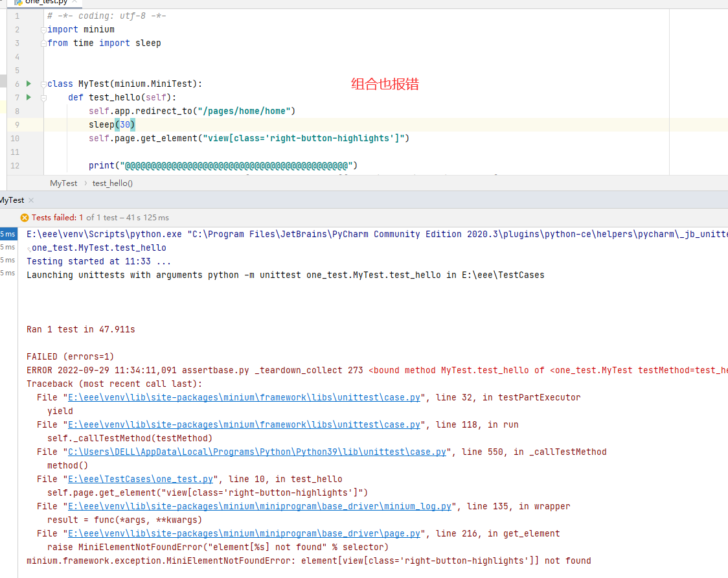The height and width of the screenshot is (578, 728).
Task: Click the 'import minium' statement
Action: point(81,29)
